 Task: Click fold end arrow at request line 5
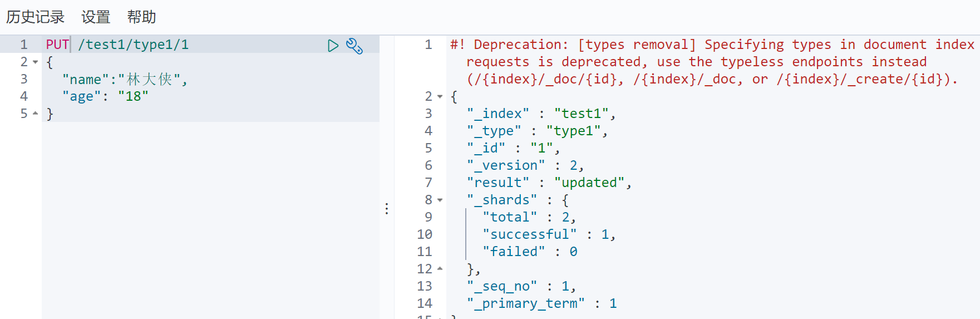point(36,114)
